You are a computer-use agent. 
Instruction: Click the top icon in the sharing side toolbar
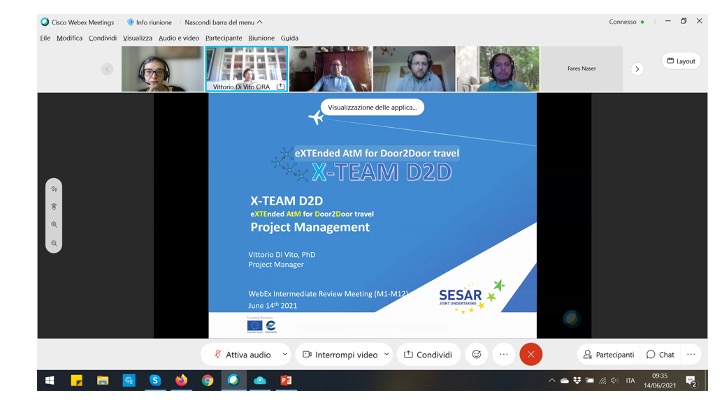pyautogui.click(x=54, y=189)
